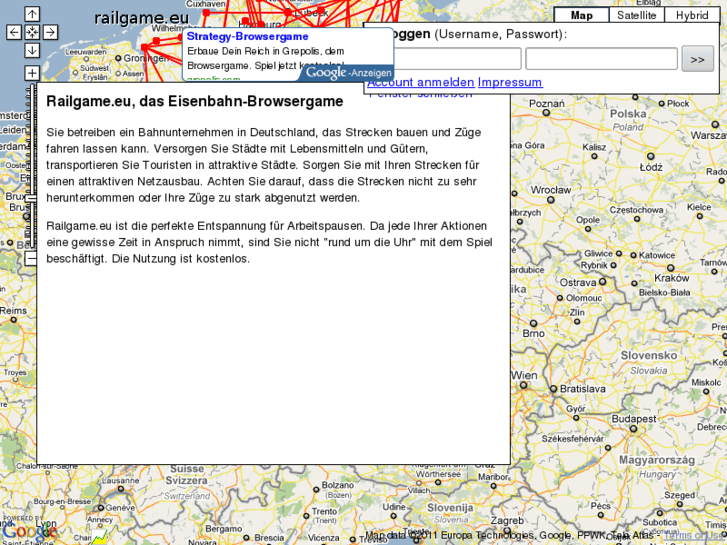The height and width of the screenshot is (545, 727).
Task: Click the Genève city label
Action: (120, 507)
